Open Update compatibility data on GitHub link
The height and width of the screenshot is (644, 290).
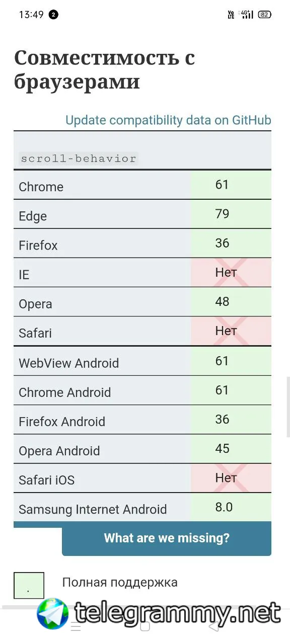(x=168, y=120)
